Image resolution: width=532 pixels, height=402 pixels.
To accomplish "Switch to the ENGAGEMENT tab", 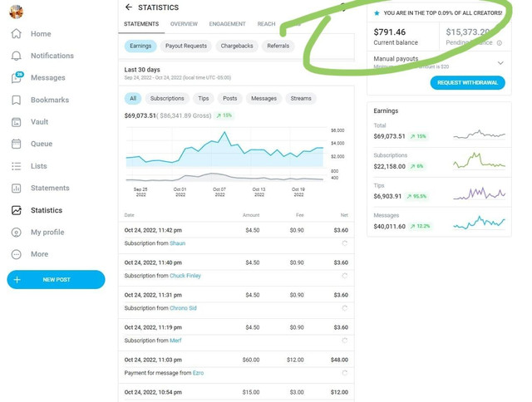I will pos(227,24).
